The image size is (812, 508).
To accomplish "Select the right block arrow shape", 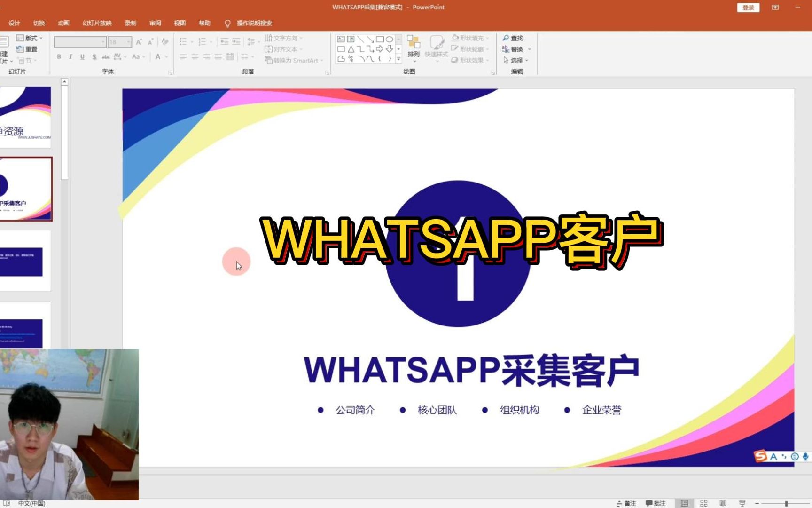I will coord(380,49).
